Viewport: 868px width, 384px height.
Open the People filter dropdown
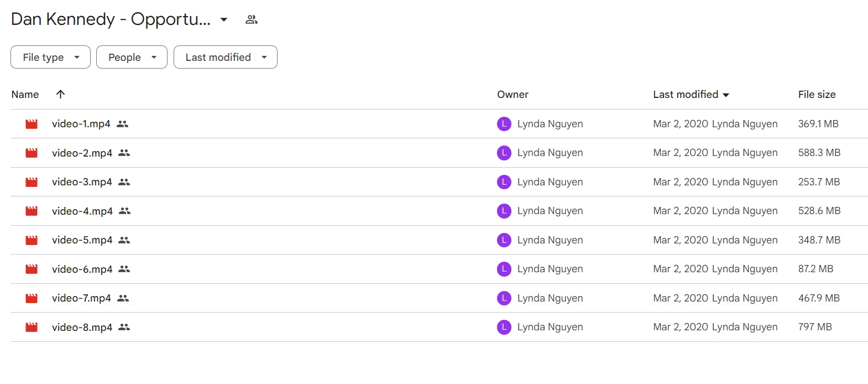(x=132, y=57)
